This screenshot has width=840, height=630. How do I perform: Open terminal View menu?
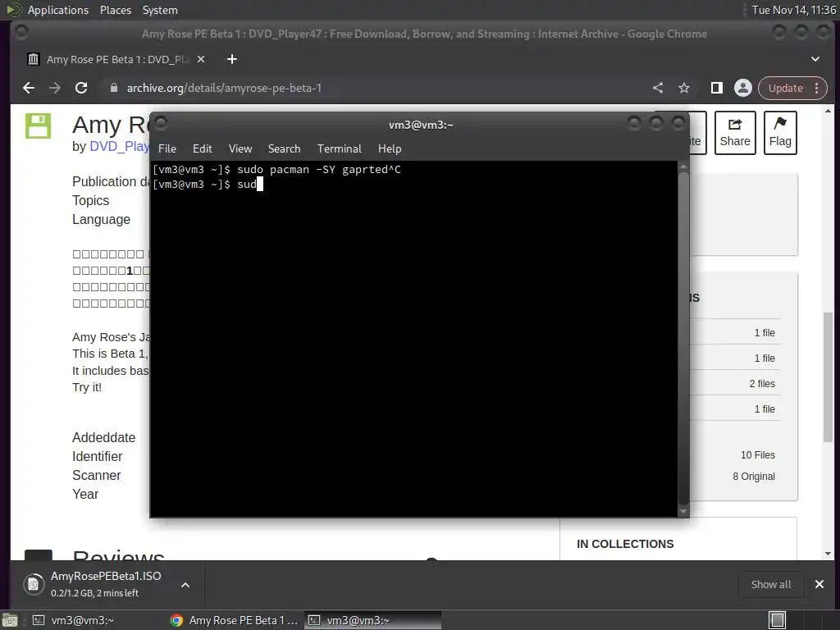pos(240,149)
